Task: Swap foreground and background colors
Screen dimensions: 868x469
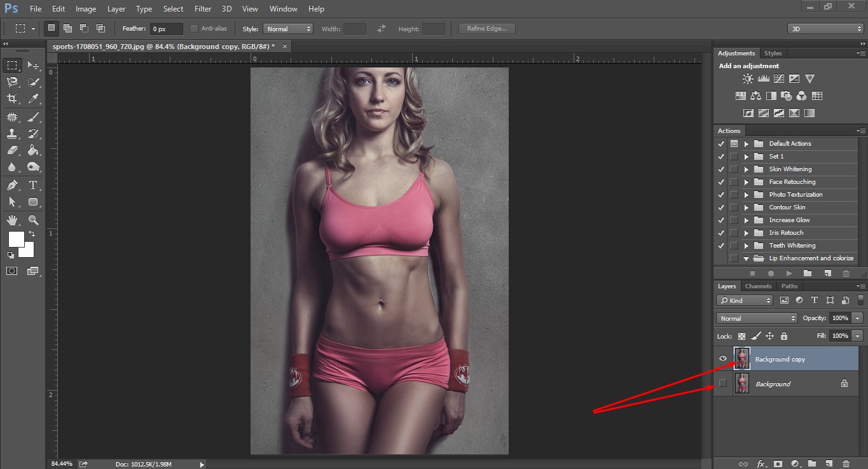Action: 32,234
